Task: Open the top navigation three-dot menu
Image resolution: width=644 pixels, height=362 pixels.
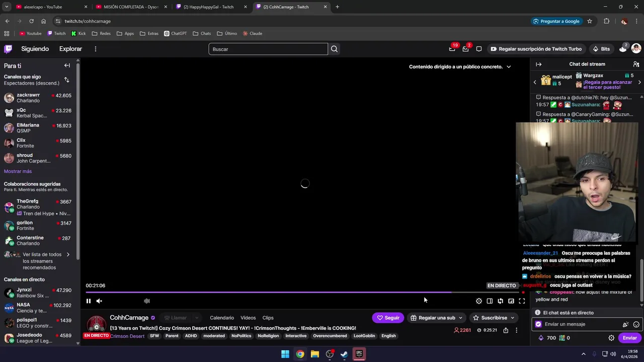Action: 95,49
